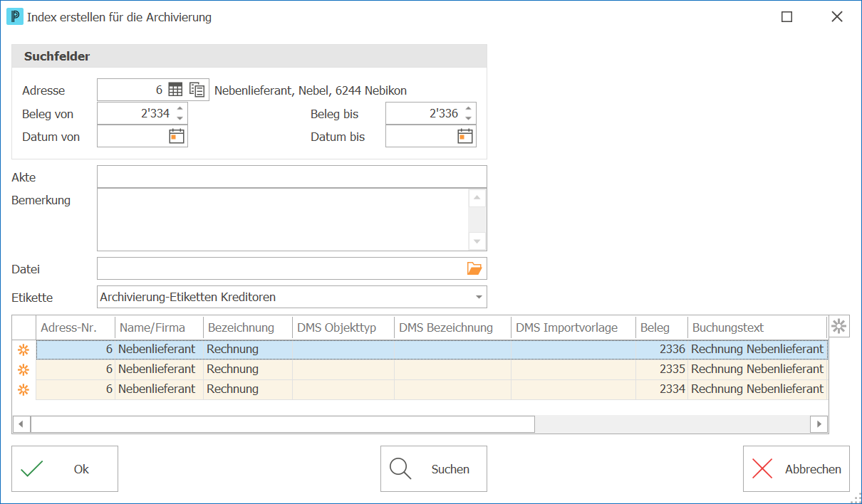862x504 pixels.
Task: Decrease Beleg von value
Action: [x=180, y=118]
